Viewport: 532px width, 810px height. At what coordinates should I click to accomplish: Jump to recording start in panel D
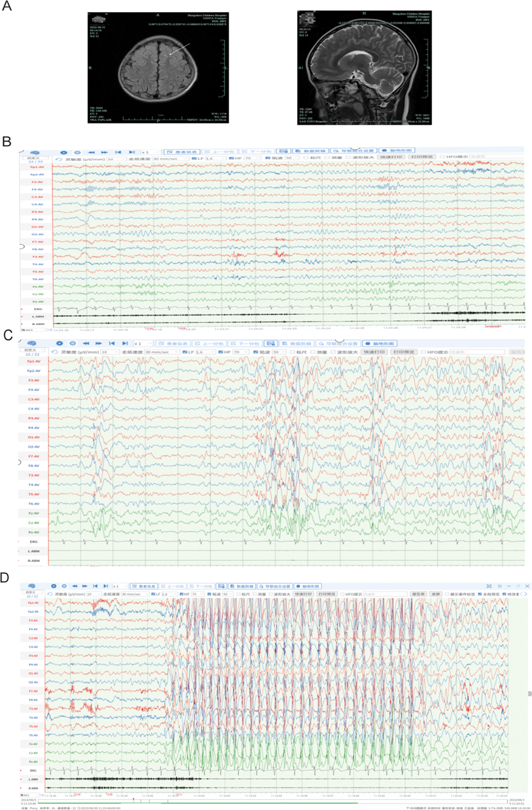click(x=95, y=586)
